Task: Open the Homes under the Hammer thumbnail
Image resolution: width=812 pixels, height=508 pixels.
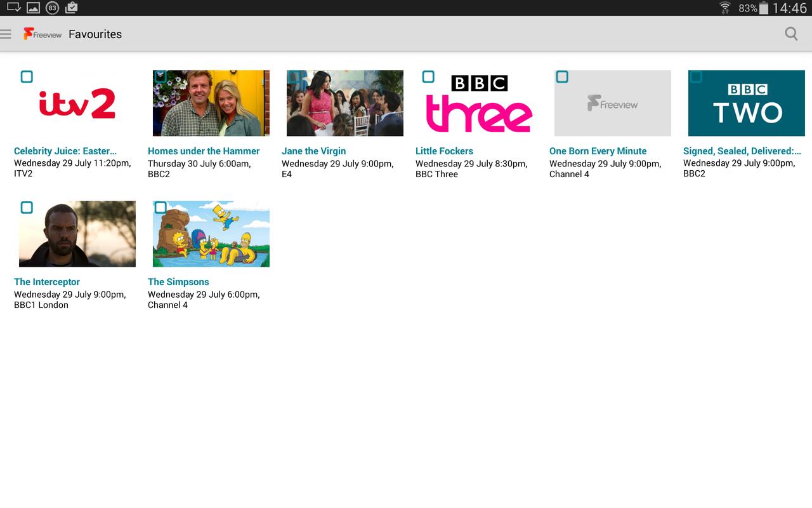Action: click(211, 103)
